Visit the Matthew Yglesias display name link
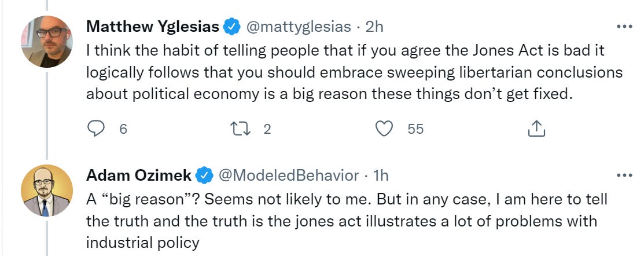This screenshot has height=256, width=644. (152, 27)
